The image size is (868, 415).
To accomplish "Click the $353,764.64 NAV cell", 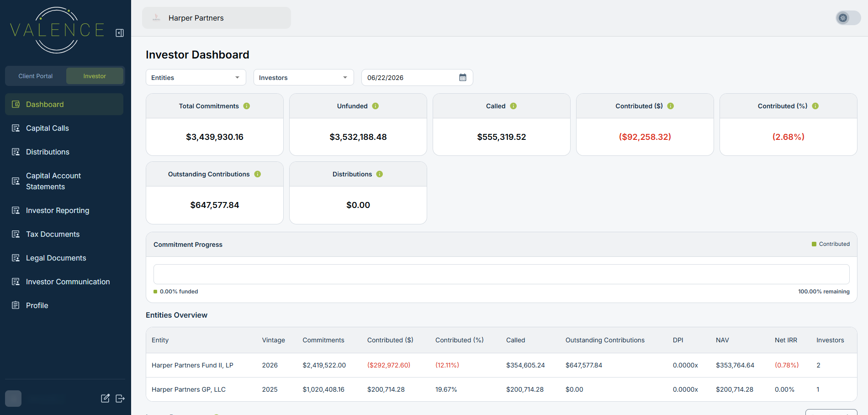I will [x=735, y=365].
